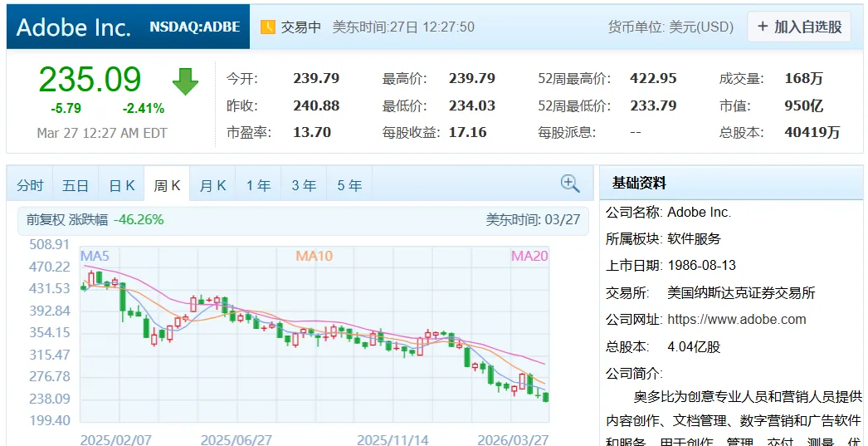Switch to 五日 chart tab
The height and width of the screenshot is (446, 868).
point(76,185)
